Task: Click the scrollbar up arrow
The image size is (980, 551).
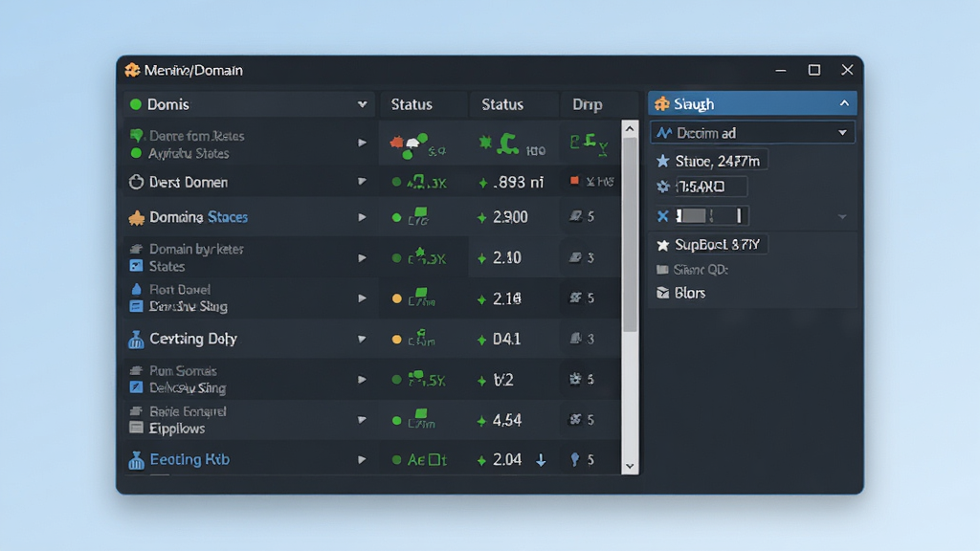Action: tap(630, 129)
